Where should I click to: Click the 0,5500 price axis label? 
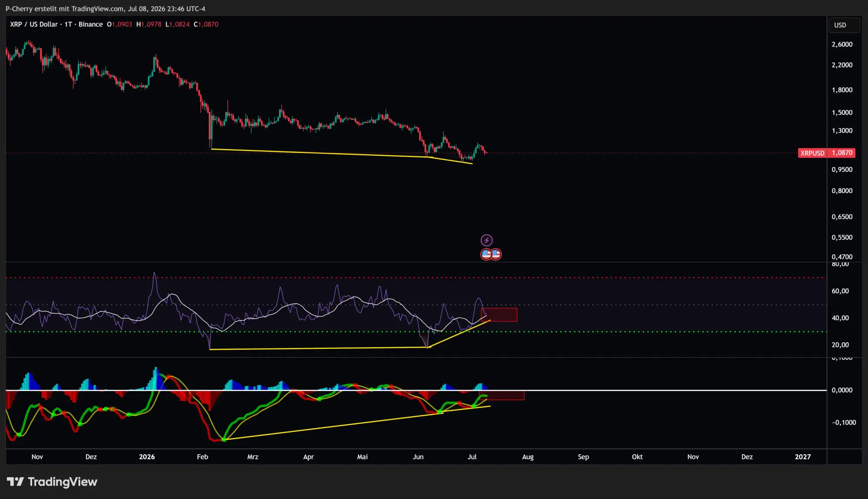click(842, 237)
